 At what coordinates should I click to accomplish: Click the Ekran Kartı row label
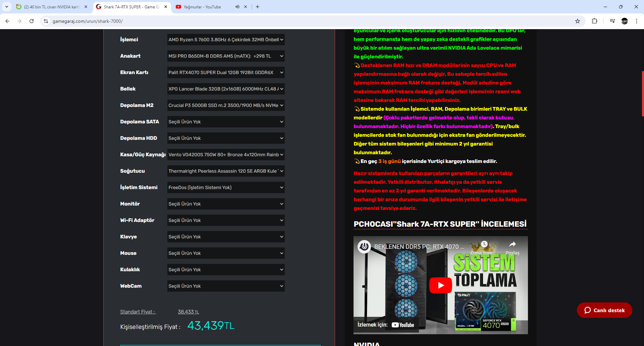click(x=134, y=72)
